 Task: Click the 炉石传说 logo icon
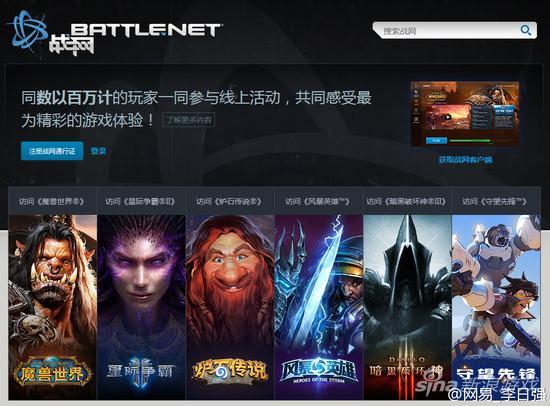pyautogui.click(x=230, y=371)
